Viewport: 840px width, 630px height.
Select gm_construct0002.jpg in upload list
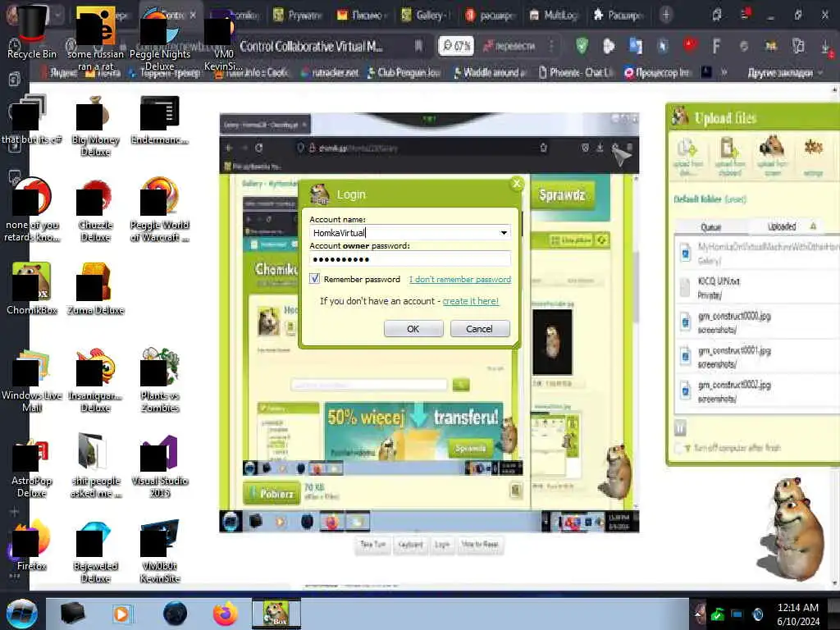756,391
